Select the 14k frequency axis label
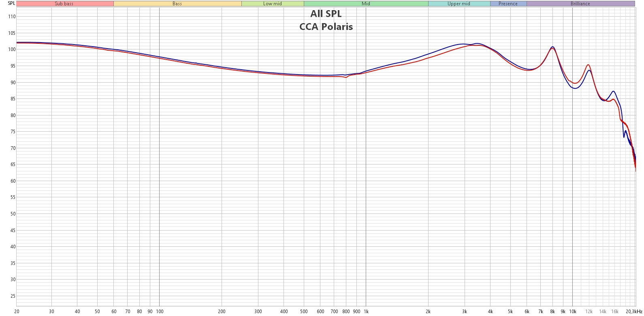 pyautogui.click(x=603, y=312)
